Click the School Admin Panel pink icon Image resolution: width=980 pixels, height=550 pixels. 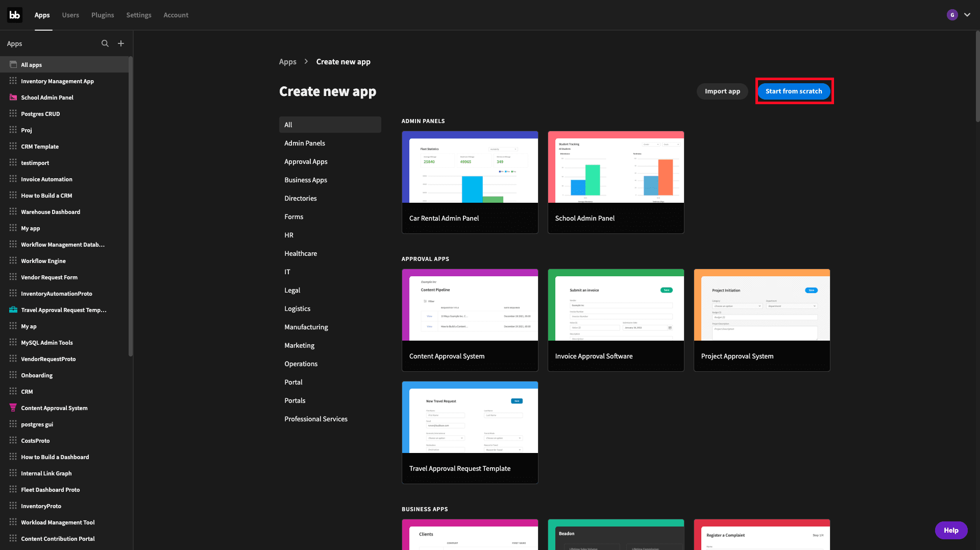pos(13,98)
